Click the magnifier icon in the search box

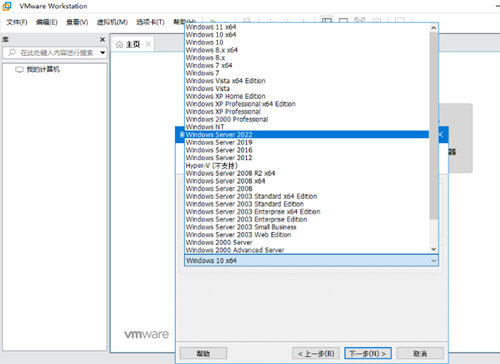point(12,53)
